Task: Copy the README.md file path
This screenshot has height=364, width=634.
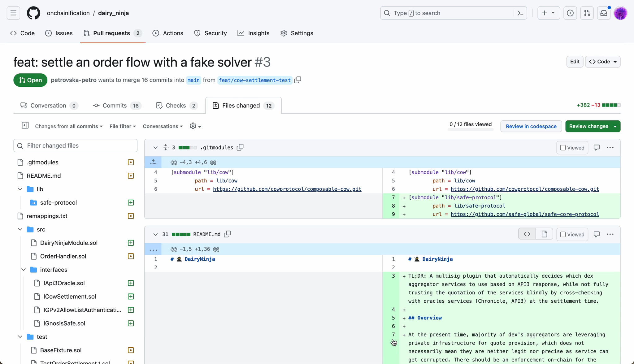Action: [x=227, y=234]
